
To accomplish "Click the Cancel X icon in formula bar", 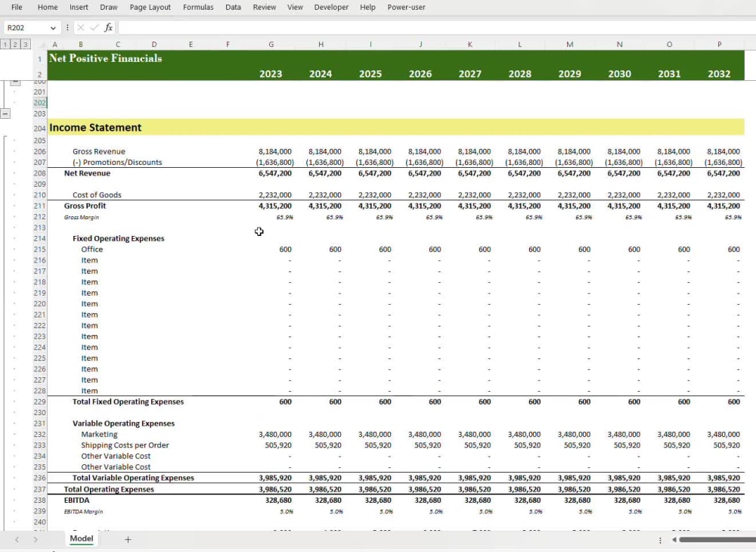I will (x=81, y=27).
